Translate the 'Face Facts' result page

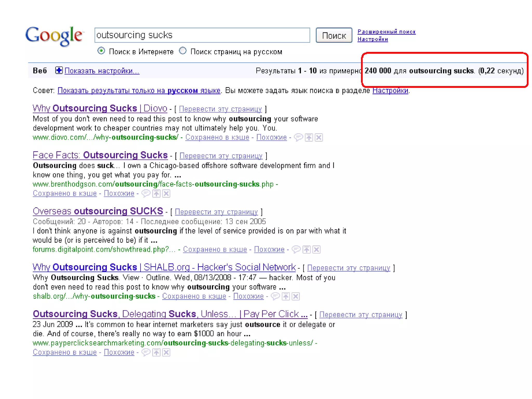coord(221,156)
